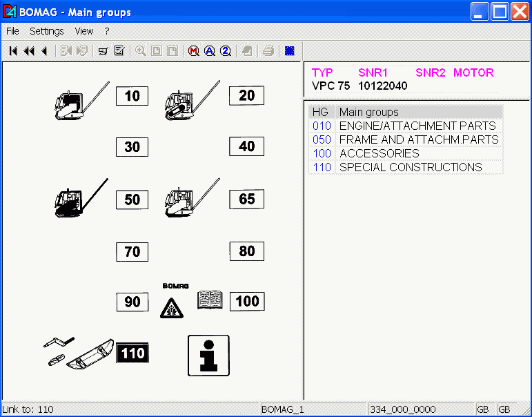Click the first greyed page-size icon
532x417 pixels.
pos(157,51)
